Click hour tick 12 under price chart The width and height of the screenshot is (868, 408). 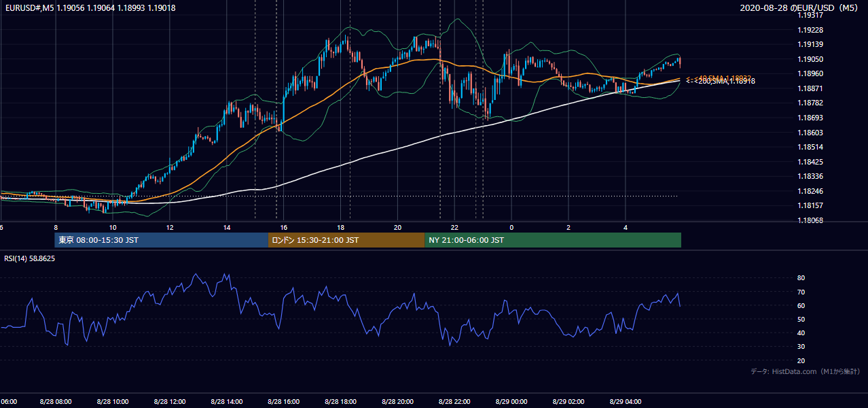tap(170, 227)
